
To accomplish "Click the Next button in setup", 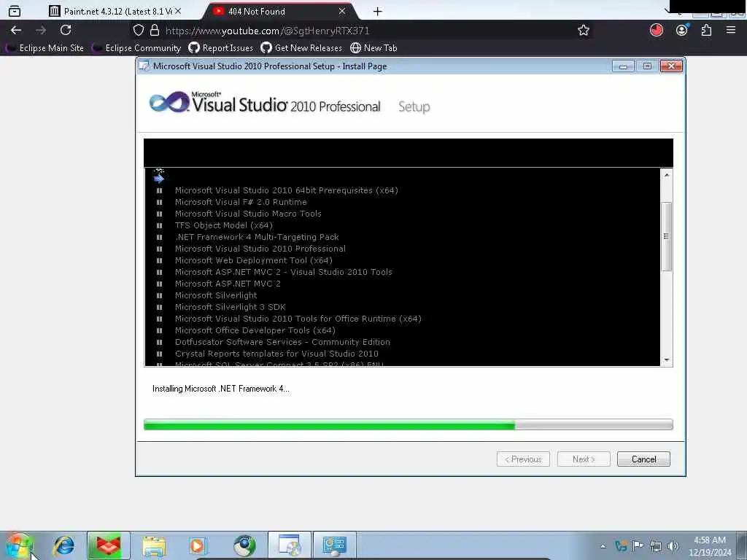I will (584, 459).
